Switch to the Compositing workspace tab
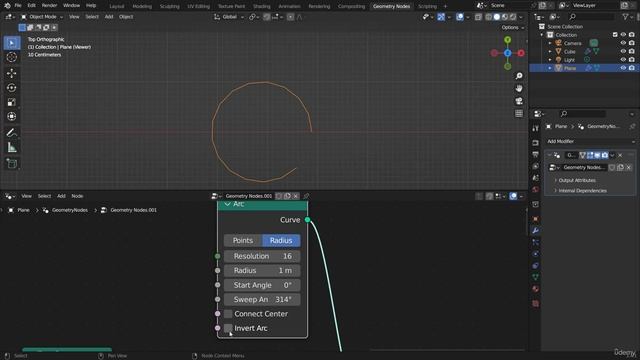This screenshot has width=640, height=360. (x=351, y=6)
